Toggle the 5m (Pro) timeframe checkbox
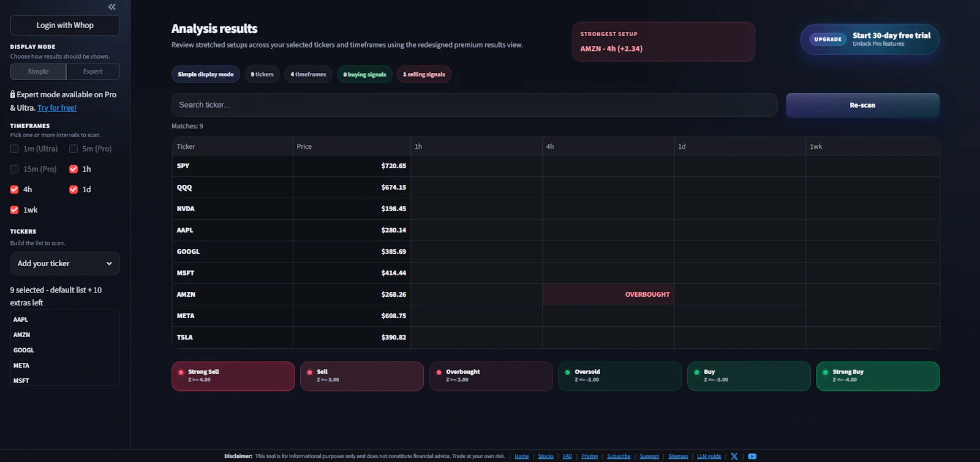Screen dimensions: 980x462 73,149
